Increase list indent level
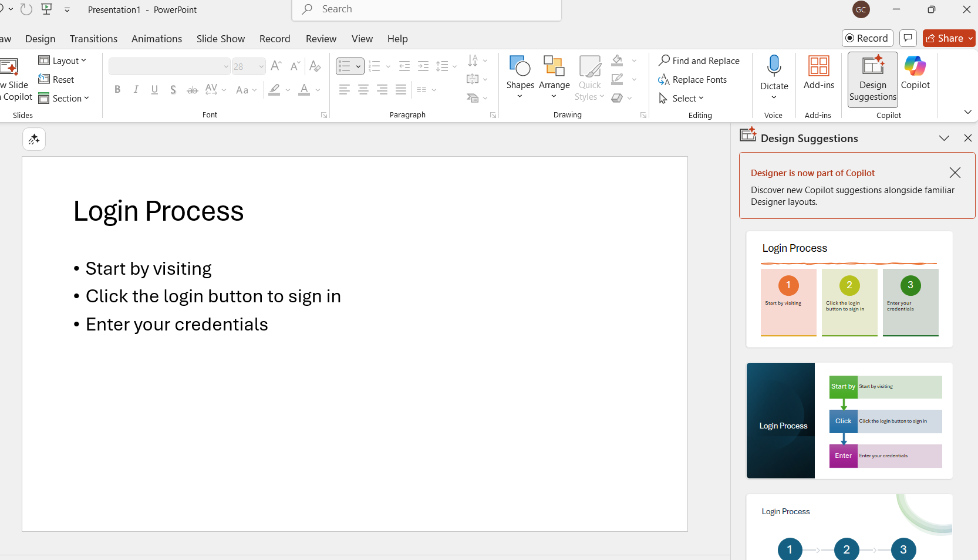The image size is (978, 560). (x=423, y=66)
